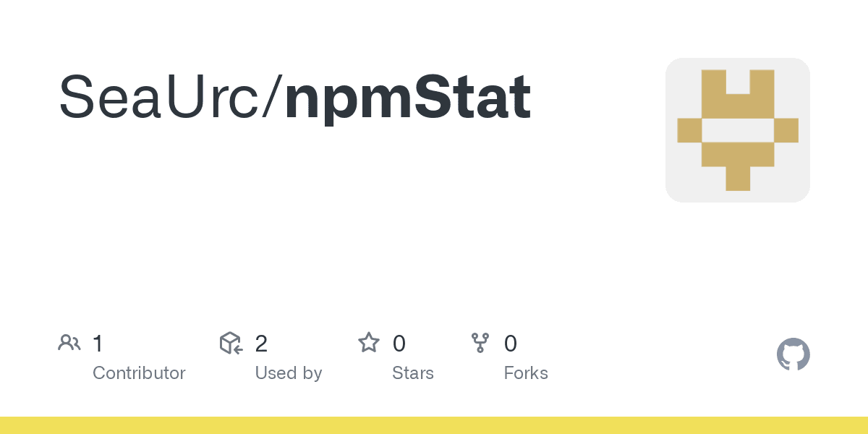Select the Stars label

pyautogui.click(x=412, y=373)
